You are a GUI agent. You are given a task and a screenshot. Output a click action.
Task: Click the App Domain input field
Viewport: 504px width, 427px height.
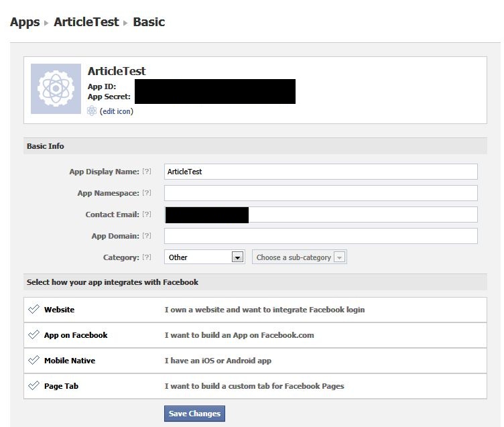(321, 236)
